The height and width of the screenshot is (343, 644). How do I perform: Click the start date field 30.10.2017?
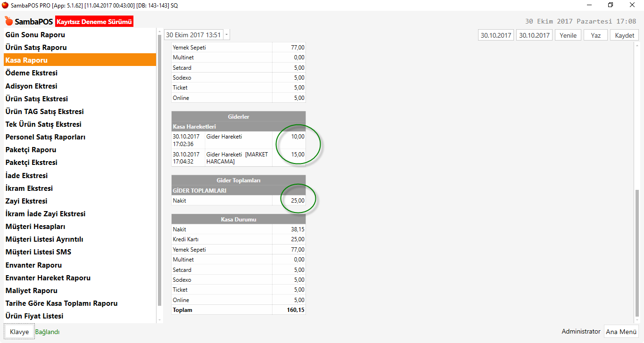coord(496,35)
